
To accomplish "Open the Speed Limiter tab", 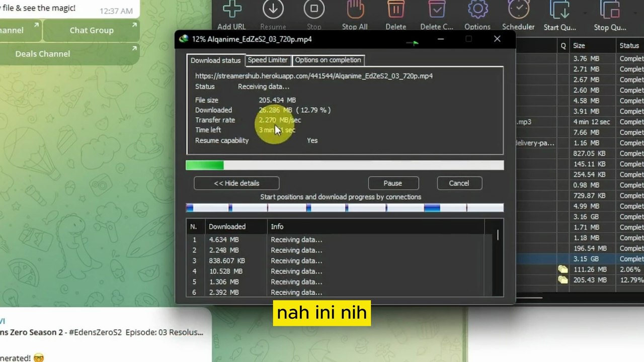I will (x=268, y=60).
